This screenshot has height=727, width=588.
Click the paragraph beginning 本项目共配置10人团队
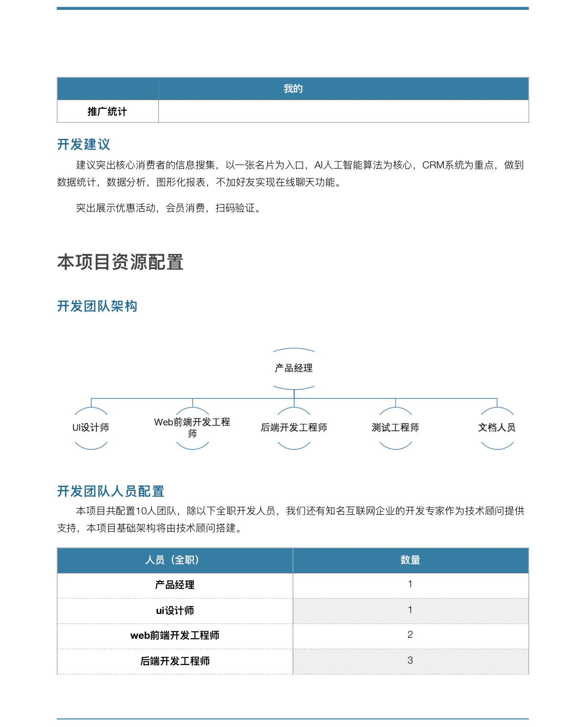click(x=290, y=519)
